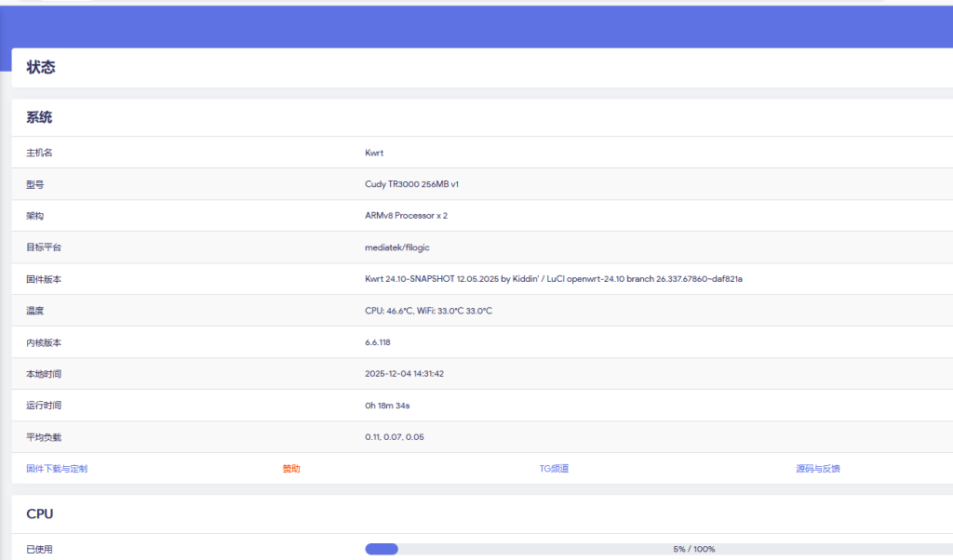The image size is (953, 560).
Task: Open the TG频道 link
Action: pyautogui.click(x=554, y=469)
